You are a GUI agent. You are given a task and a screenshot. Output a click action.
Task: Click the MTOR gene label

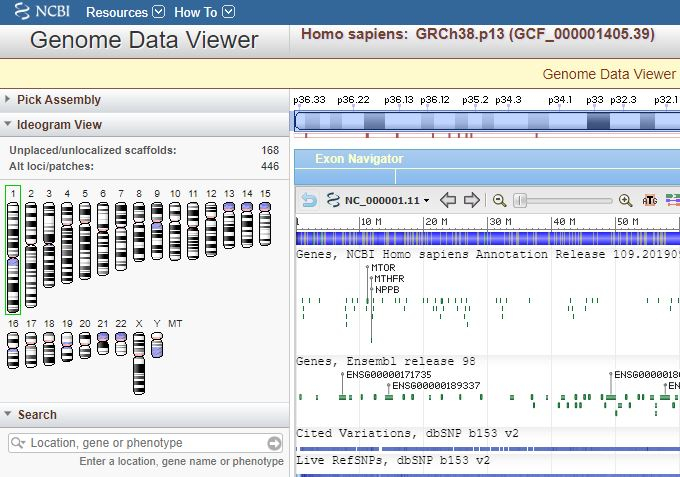click(x=383, y=268)
